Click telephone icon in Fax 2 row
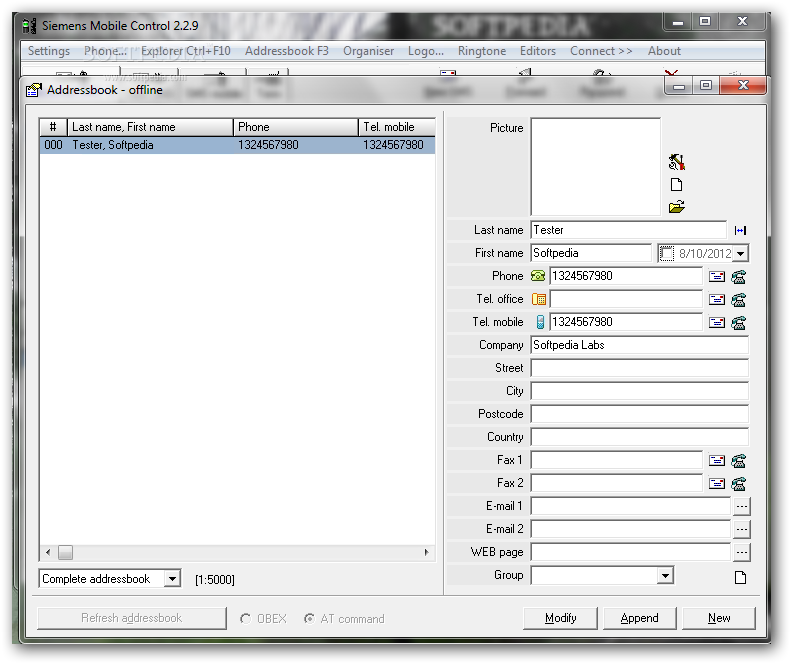Viewport: 791px width, 664px height. pos(739,484)
